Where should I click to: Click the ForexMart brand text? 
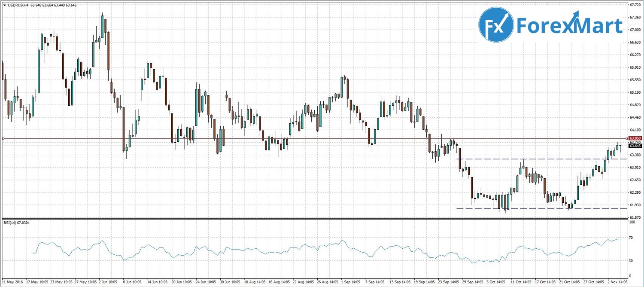coord(569,25)
